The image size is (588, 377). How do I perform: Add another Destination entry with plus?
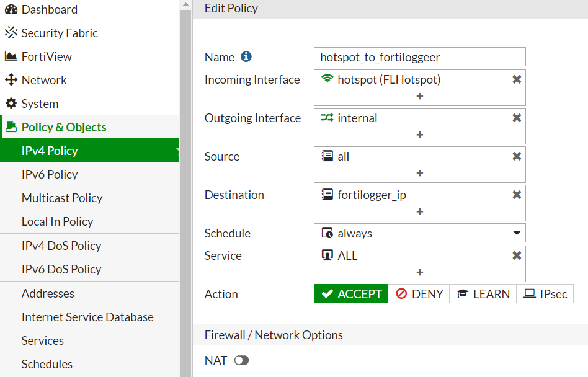click(420, 211)
